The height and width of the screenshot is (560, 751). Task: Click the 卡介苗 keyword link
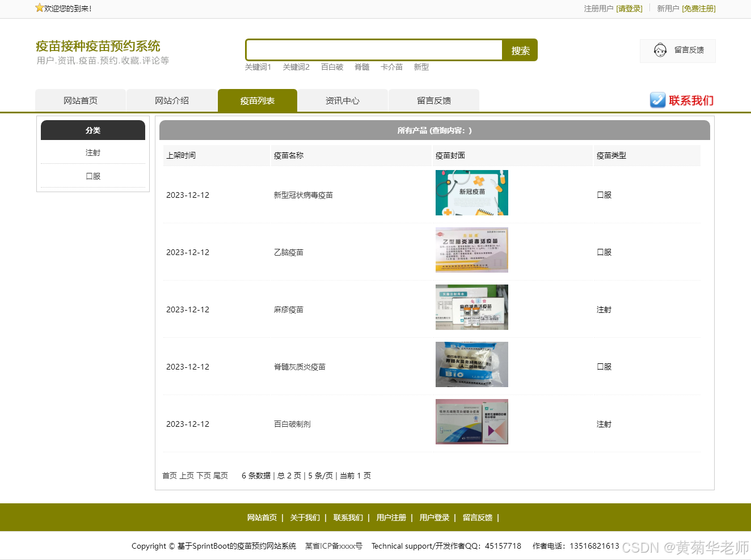pos(391,67)
